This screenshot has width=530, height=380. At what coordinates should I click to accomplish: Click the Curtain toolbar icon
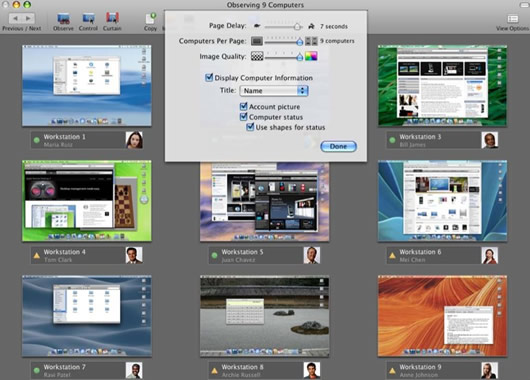112,18
